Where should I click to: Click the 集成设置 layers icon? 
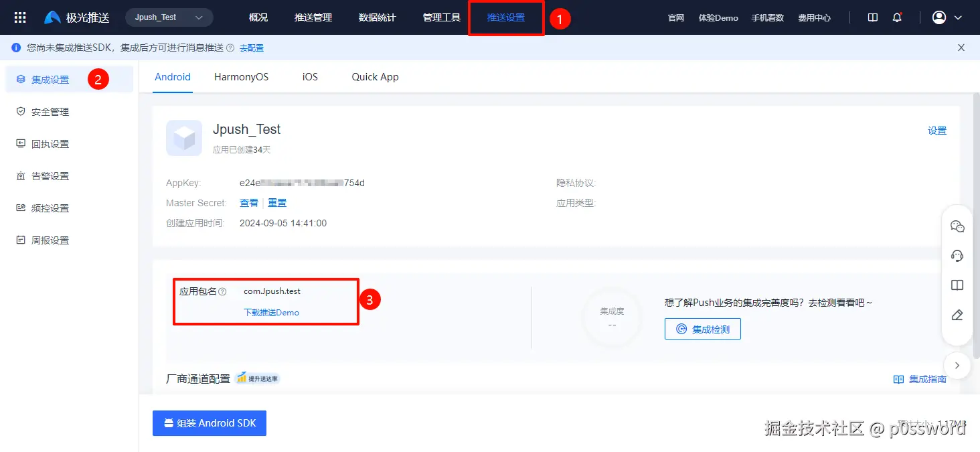21,80
